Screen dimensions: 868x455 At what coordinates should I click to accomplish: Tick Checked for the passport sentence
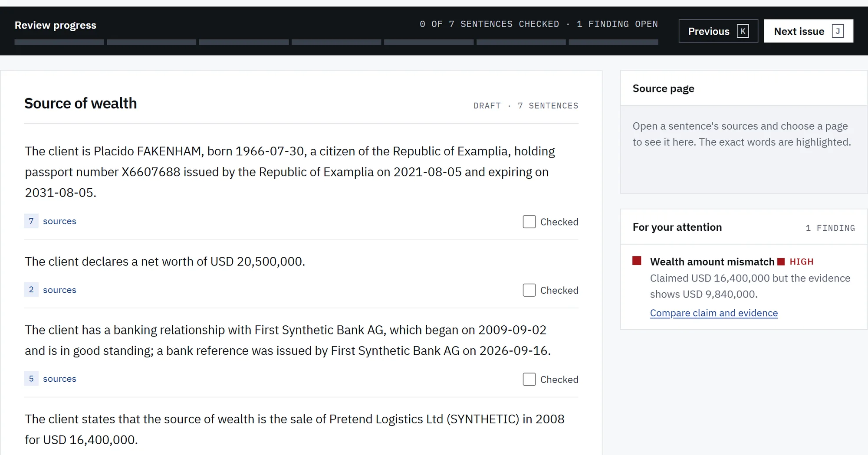pyautogui.click(x=529, y=222)
